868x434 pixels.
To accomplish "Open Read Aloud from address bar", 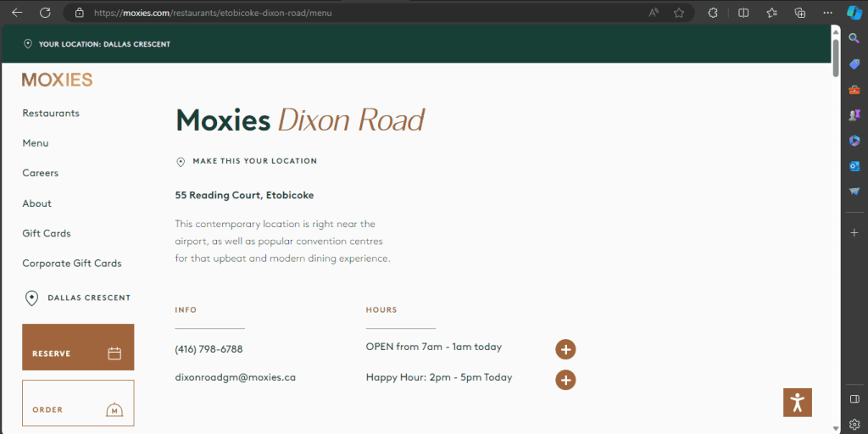I will (654, 13).
